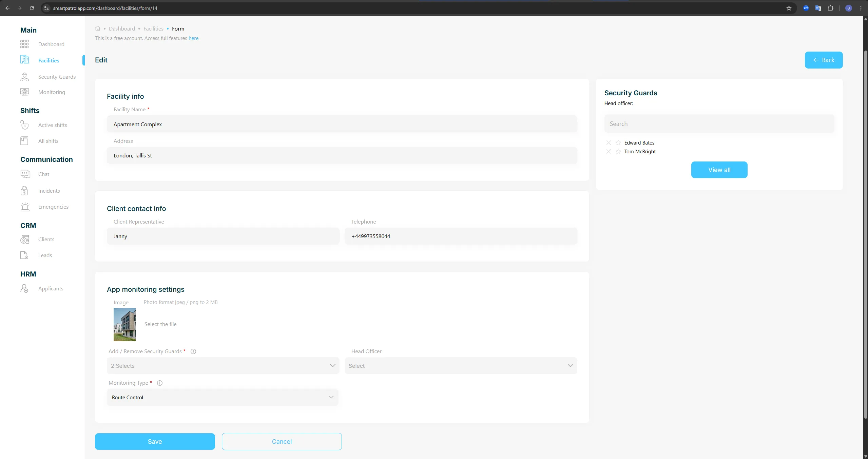Click the Back button

(824, 60)
